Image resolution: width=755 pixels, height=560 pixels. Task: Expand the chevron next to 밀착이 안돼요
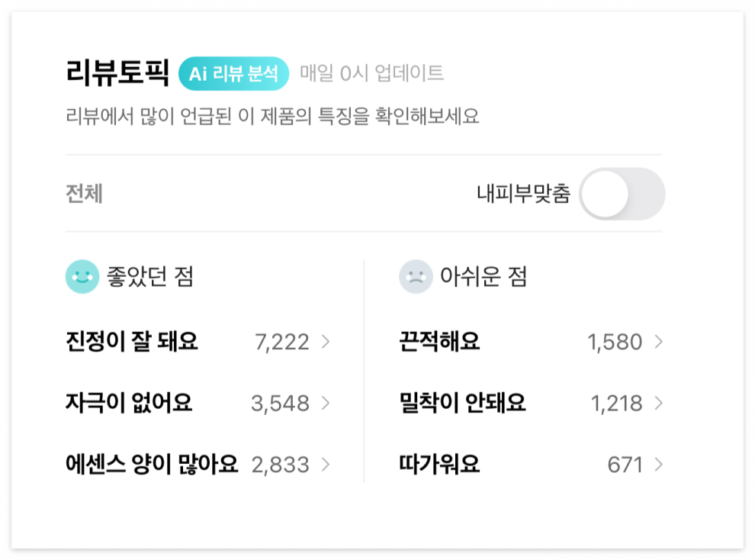[657, 403]
